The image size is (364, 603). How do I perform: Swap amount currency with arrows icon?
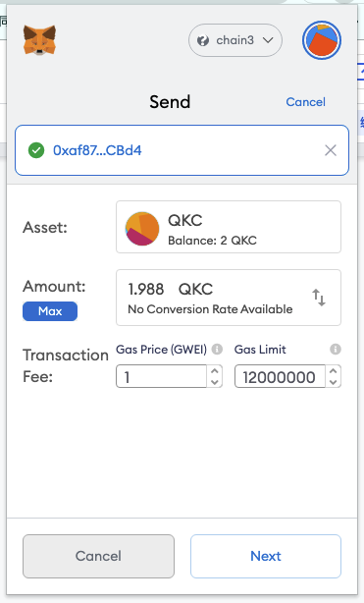pos(319,298)
